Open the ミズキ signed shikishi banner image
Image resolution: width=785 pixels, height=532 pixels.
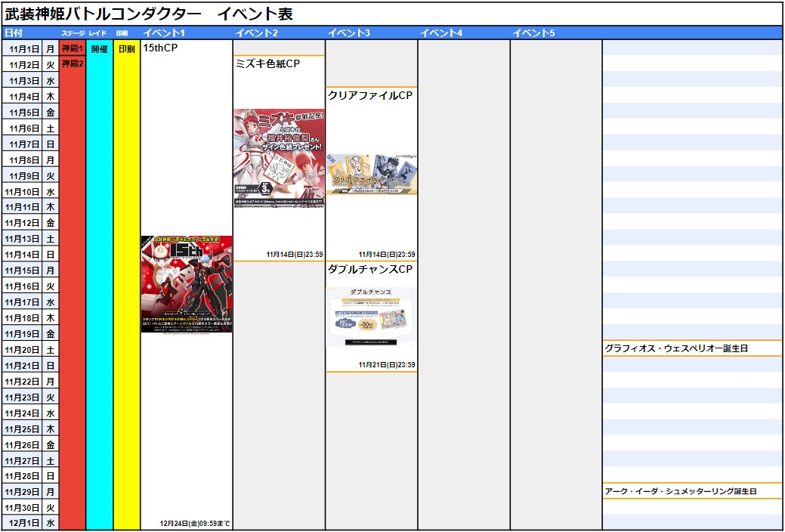pos(279,157)
